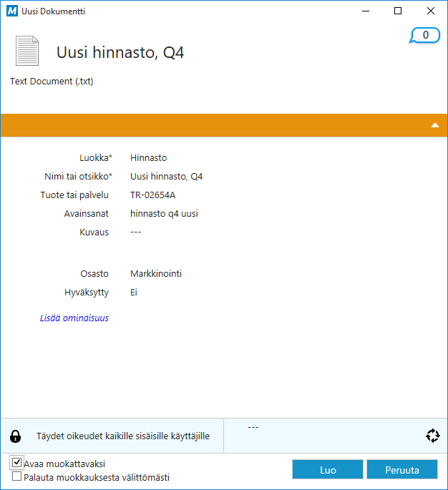Click the document file icon
The width and height of the screenshot is (448, 490).
click(x=27, y=51)
